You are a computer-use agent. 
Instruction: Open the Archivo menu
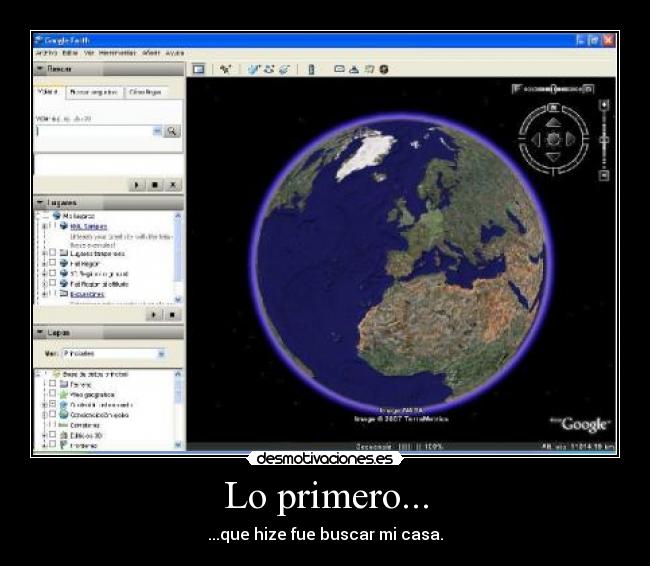[46, 53]
